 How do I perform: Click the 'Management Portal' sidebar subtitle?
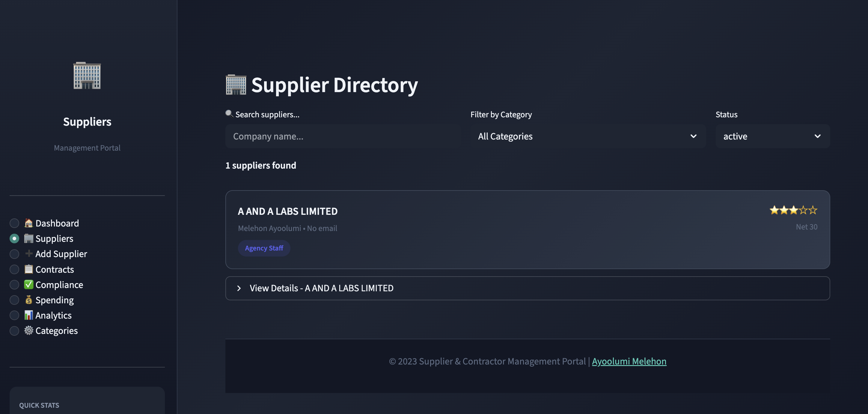87,148
